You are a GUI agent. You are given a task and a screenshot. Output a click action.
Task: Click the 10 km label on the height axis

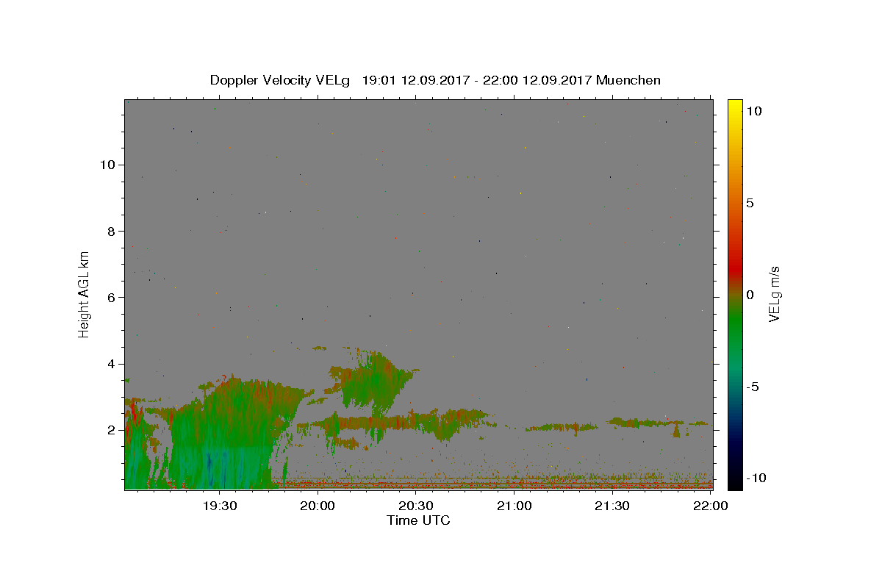coord(107,165)
